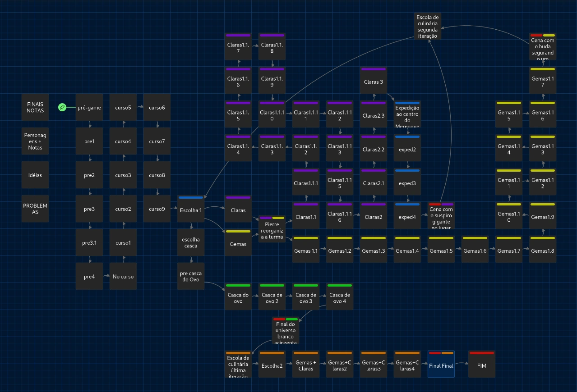Select the Escolha2 passage
The width and height of the screenshot is (577, 392).
272,366
